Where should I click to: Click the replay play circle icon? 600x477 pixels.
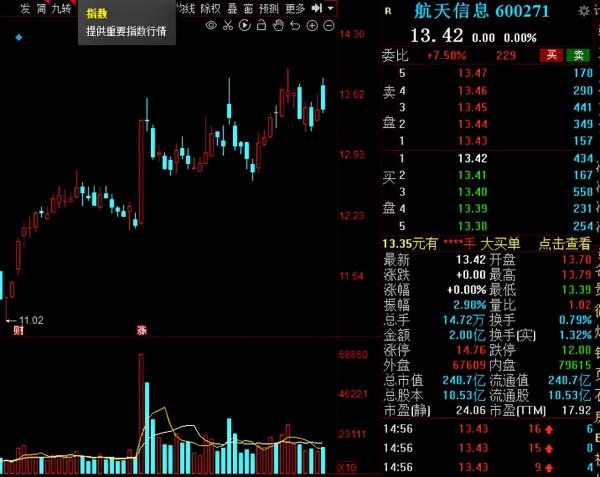tap(245, 26)
